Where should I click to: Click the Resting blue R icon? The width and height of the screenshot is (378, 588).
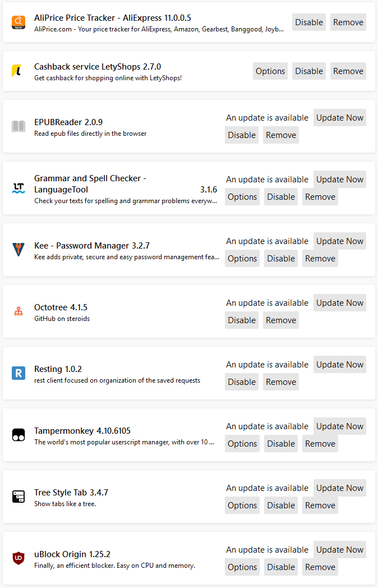tap(19, 373)
